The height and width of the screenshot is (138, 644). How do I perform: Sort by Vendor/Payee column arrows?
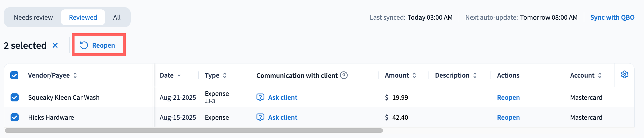pos(75,75)
